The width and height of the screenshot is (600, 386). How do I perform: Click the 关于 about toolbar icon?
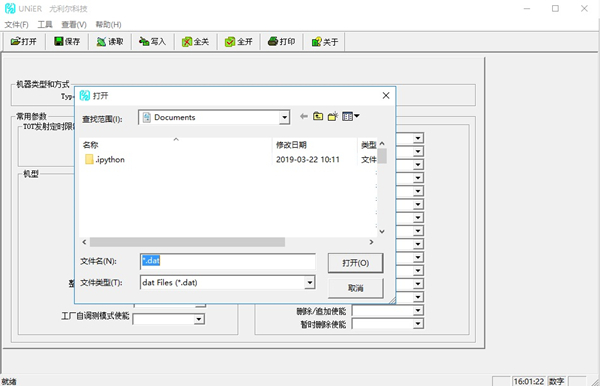coord(325,41)
